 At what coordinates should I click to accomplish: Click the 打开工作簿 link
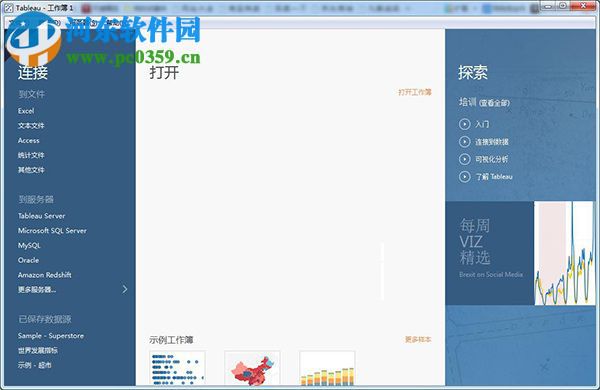click(x=415, y=92)
